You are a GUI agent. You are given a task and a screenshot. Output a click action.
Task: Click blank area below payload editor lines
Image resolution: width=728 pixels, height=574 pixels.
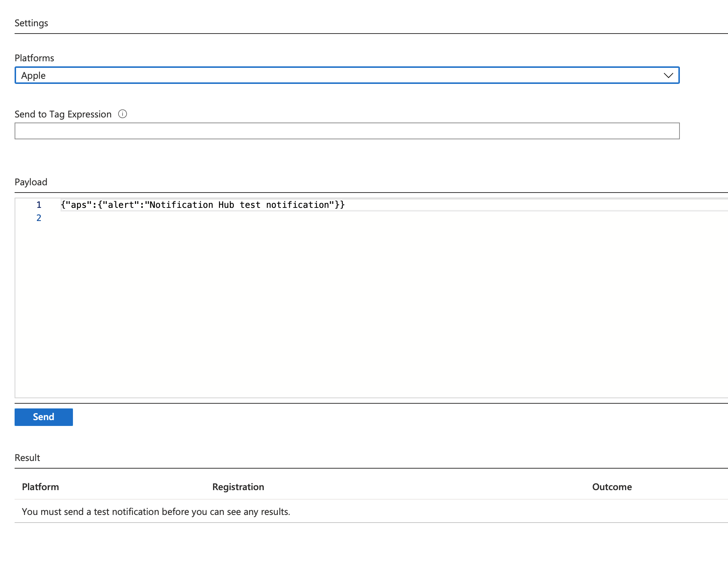(365, 310)
